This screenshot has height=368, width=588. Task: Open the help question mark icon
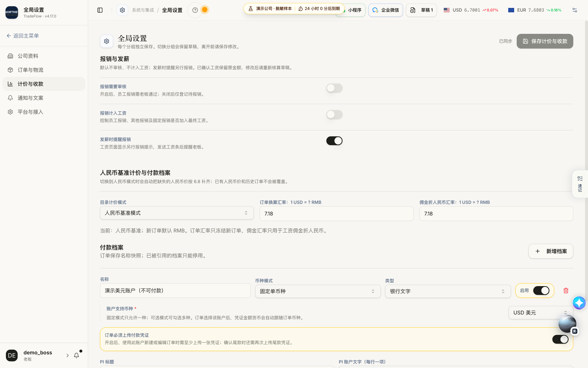click(195, 10)
